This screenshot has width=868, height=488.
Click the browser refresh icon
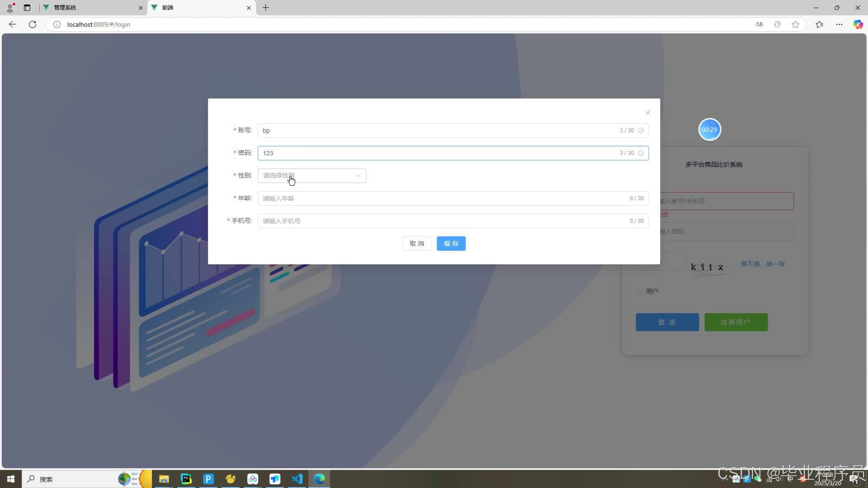tap(33, 24)
